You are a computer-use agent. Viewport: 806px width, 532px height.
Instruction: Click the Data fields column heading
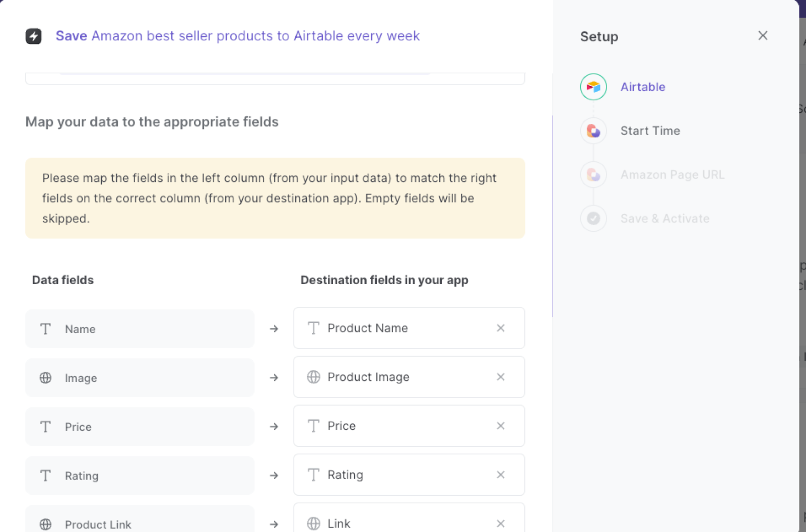pos(63,280)
